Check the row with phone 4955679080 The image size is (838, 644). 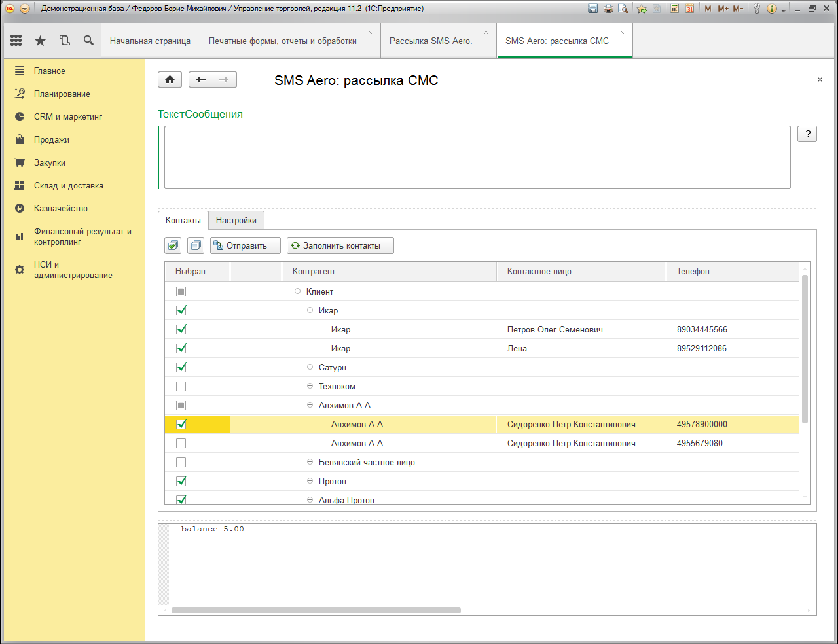(181, 443)
